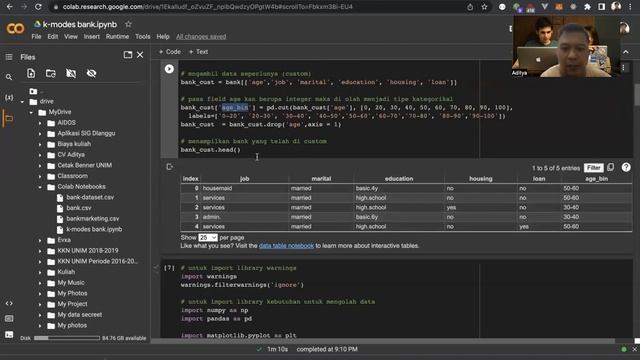Expand the Biaya kuliah folder
The height and width of the screenshot is (360, 640).
[x=40, y=144]
